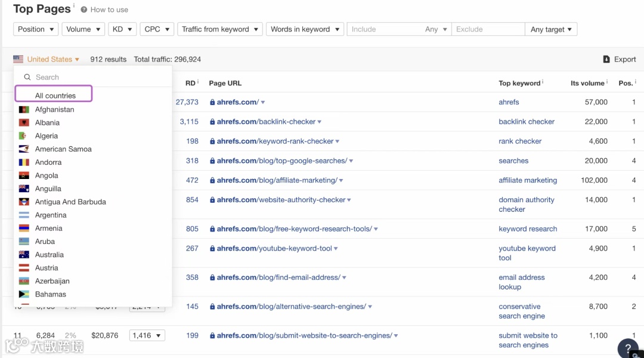Select Austria from country list
Image resolution: width=644 pixels, height=358 pixels.
47,268
